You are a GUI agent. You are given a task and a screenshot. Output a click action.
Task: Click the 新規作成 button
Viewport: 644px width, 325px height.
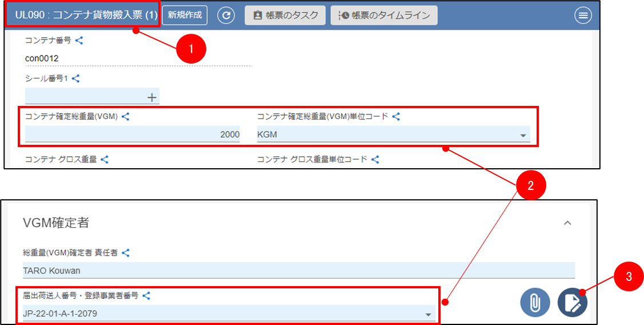(x=185, y=15)
